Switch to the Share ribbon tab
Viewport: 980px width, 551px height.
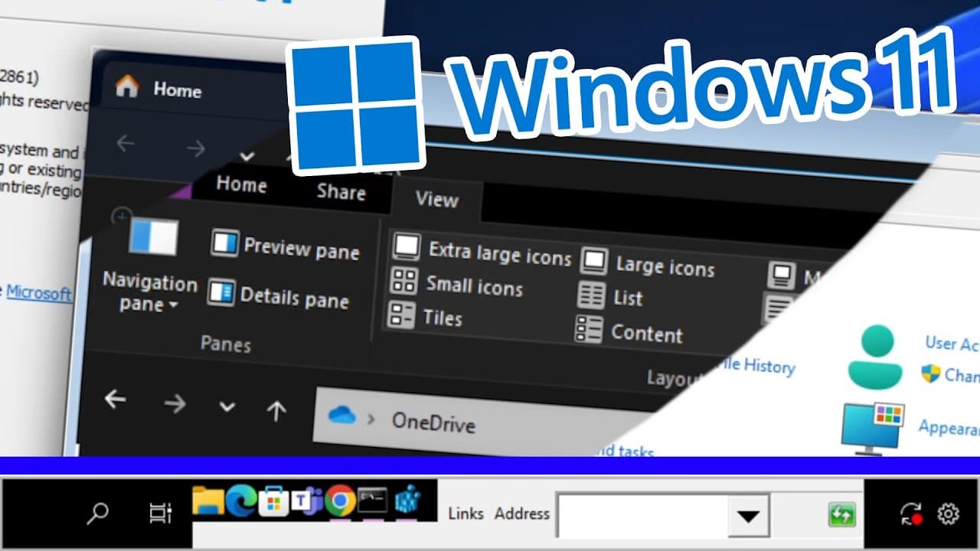click(x=341, y=191)
